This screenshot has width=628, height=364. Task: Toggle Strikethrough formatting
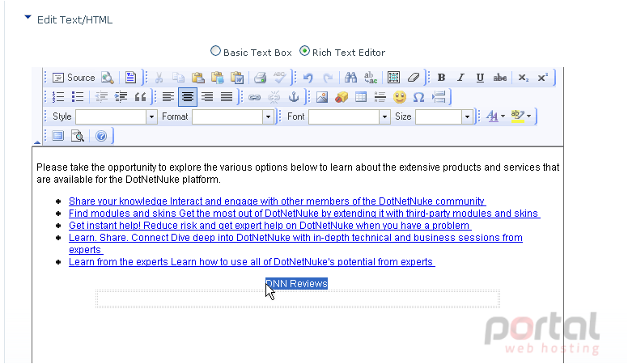(500, 78)
